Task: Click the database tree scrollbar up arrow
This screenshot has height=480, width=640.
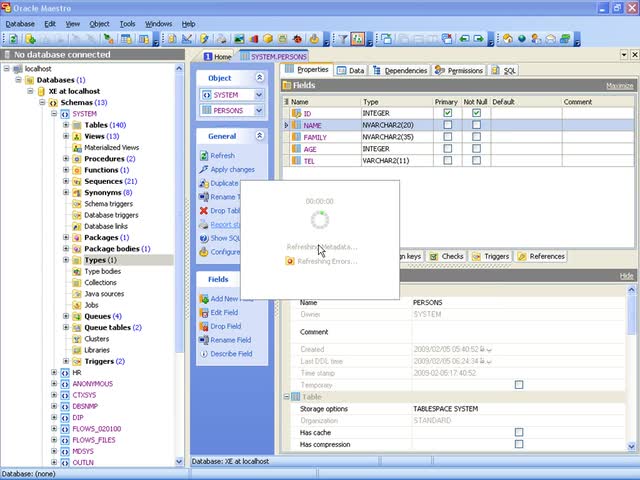Action: pyautogui.click(x=179, y=69)
